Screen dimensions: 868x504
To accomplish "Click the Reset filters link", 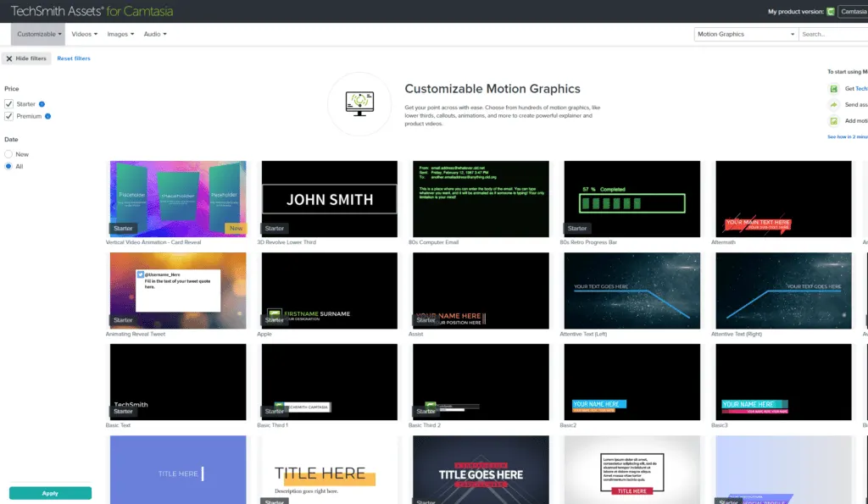I will click(x=74, y=58).
